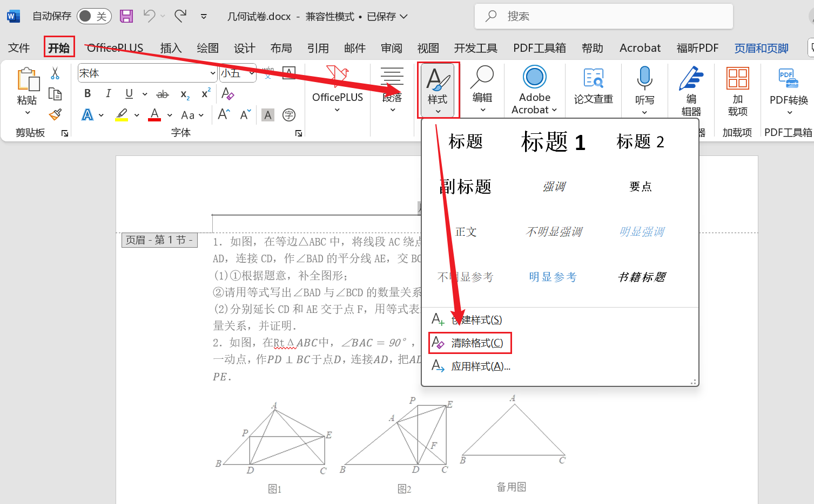Apply the 明显参考 style
Screen dimensions: 814x504
click(553, 277)
